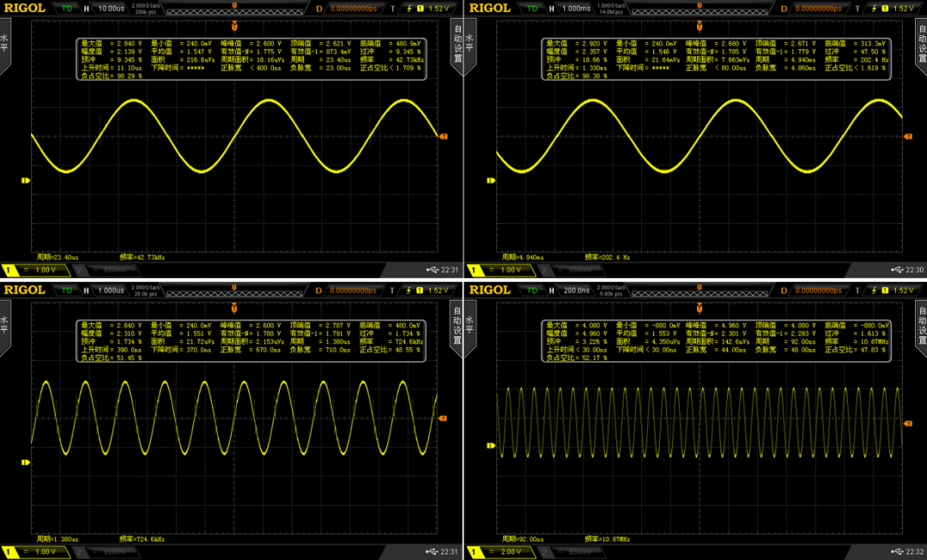Click the 22:30 clock readout
This screenshot has width=927, height=560.
[915, 270]
